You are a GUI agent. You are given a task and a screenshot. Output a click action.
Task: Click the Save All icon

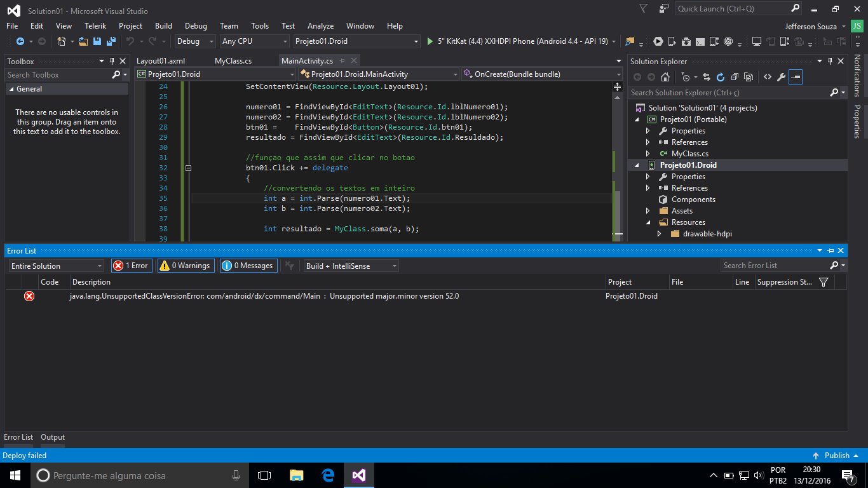111,41
